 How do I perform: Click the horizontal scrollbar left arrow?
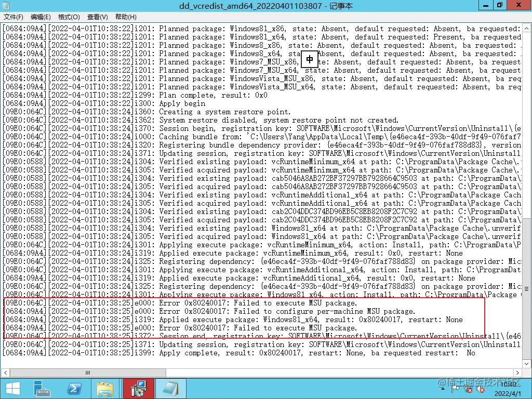pos(5,373)
